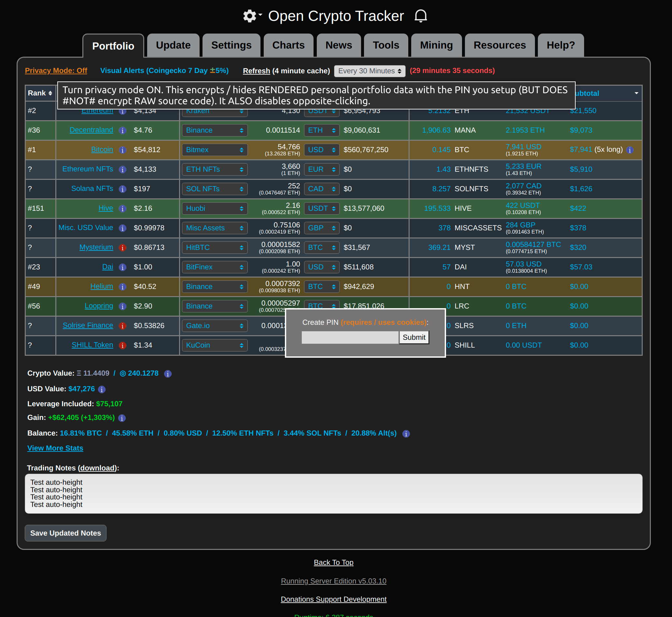Open the info icon beside 5x long leverage
The image size is (672, 617).
point(630,150)
